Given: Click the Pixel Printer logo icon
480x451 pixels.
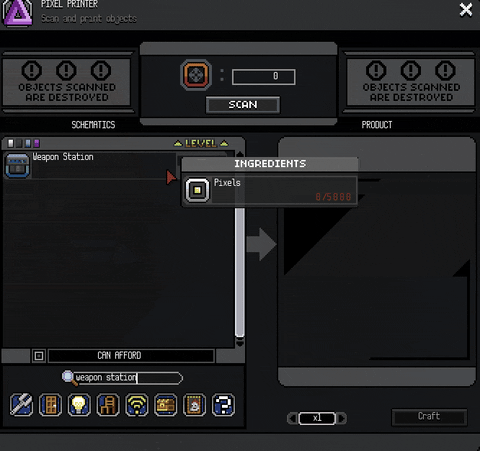Looking at the screenshot, I should 18,13.
